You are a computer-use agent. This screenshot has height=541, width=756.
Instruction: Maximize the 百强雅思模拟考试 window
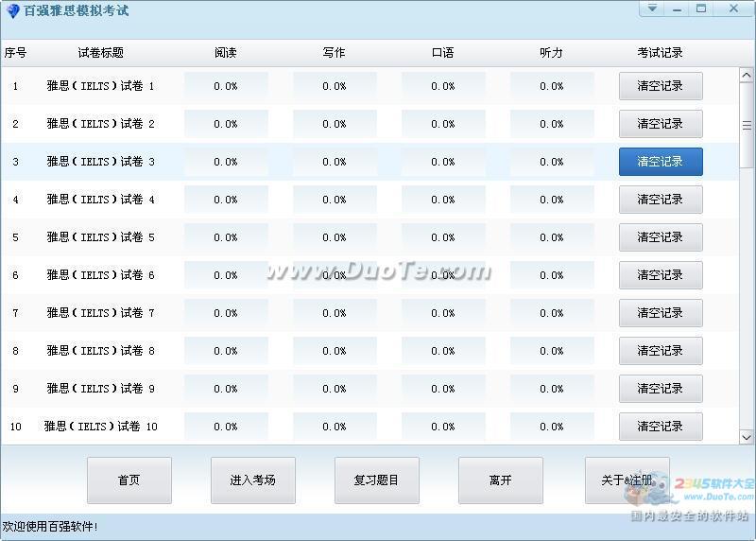[x=701, y=9]
